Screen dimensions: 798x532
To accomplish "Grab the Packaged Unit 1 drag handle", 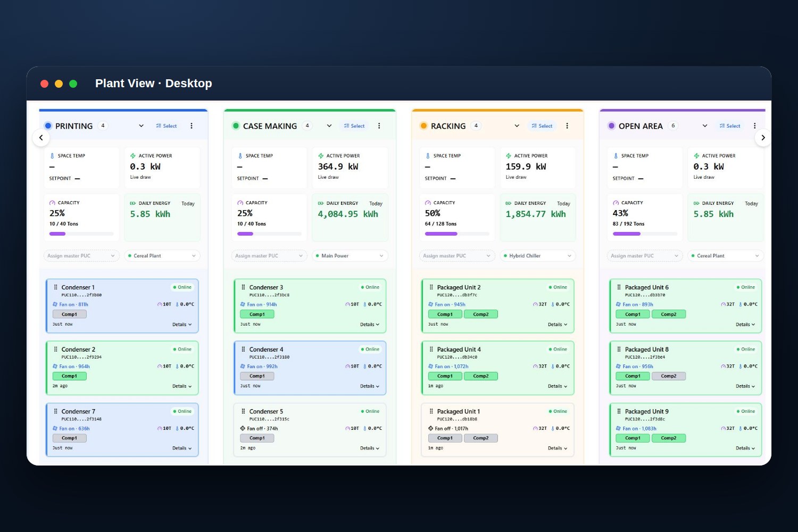I will [431, 411].
